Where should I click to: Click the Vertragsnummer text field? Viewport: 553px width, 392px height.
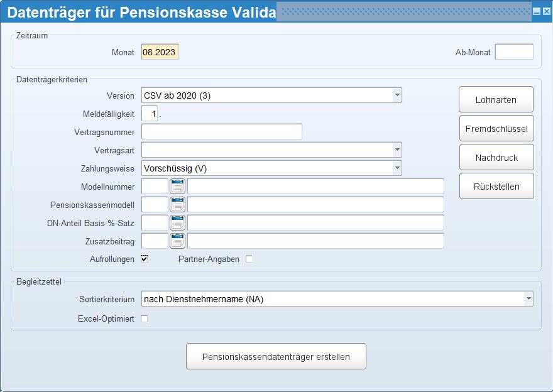click(221, 131)
